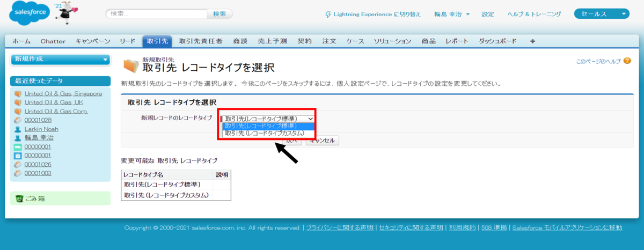The height and width of the screenshot is (250, 644).
Task: Open 輪島 幸治 recent item in sidebar
Action: click(x=39, y=138)
